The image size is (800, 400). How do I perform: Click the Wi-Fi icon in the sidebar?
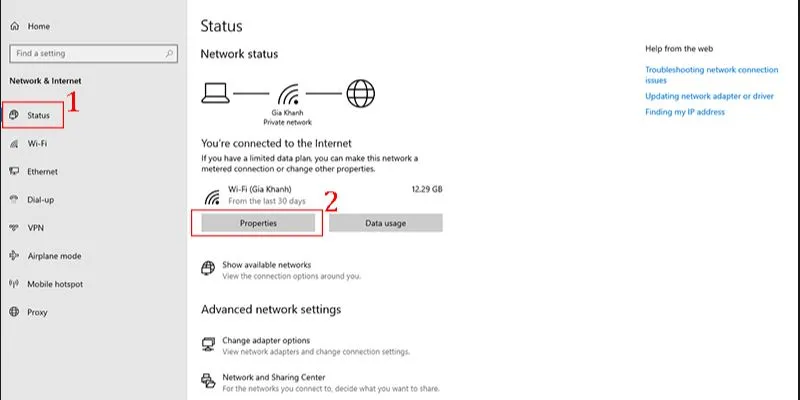14,144
